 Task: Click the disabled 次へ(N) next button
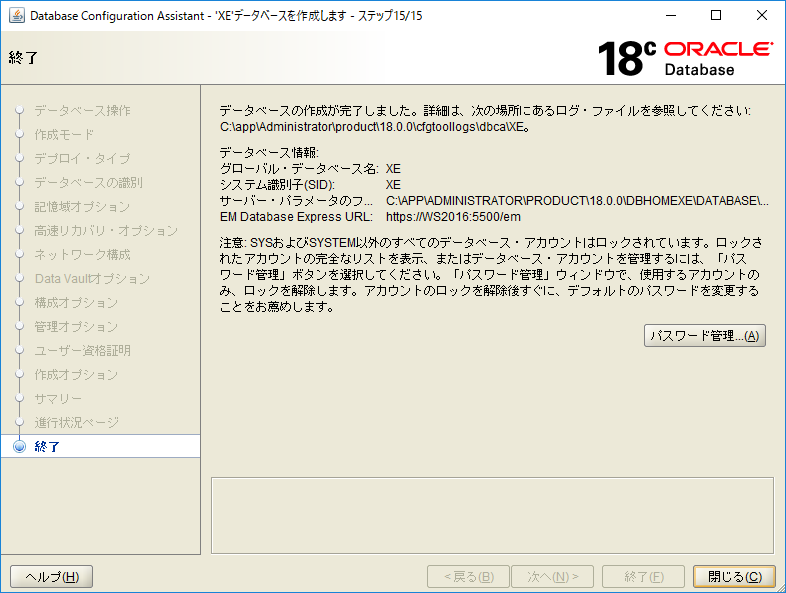552,576
